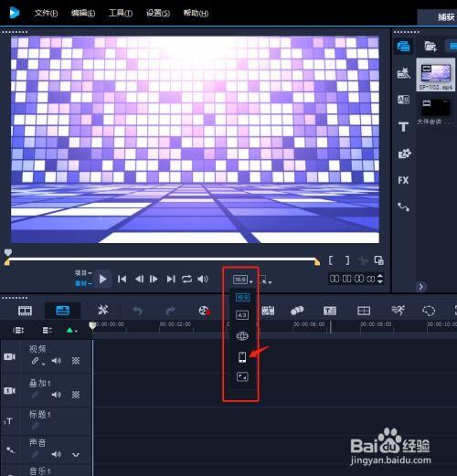
Task: Step back one frame
Action: coord(139,279)
